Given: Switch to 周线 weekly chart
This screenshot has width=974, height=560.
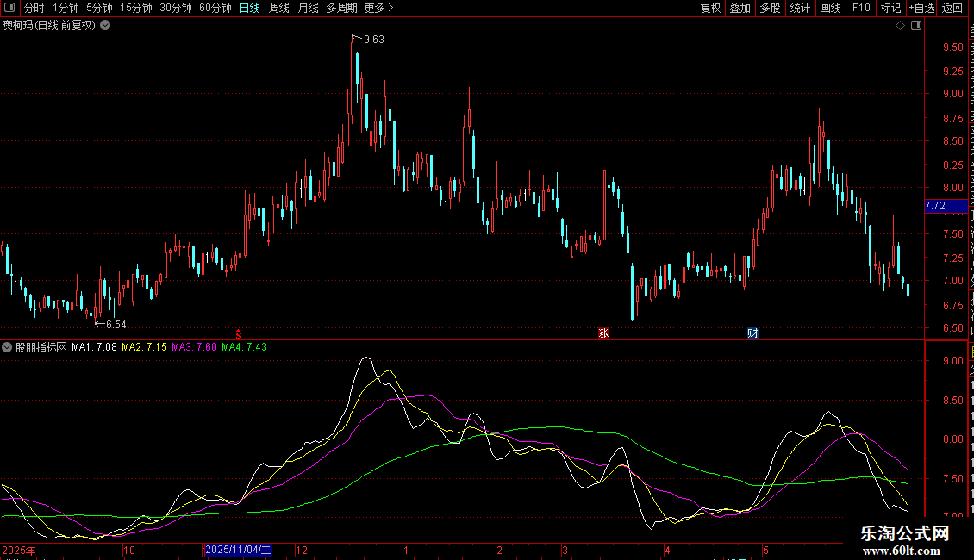Looking at the screenshot, I should pyautogui.click(x=279, y=8).
